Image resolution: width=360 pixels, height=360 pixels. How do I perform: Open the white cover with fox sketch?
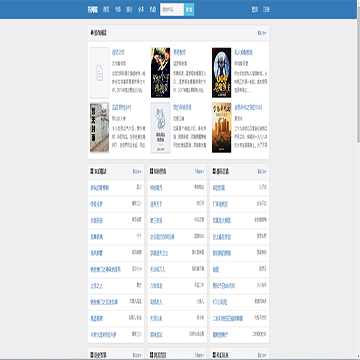pyautogui.click(x=160, y=128)
